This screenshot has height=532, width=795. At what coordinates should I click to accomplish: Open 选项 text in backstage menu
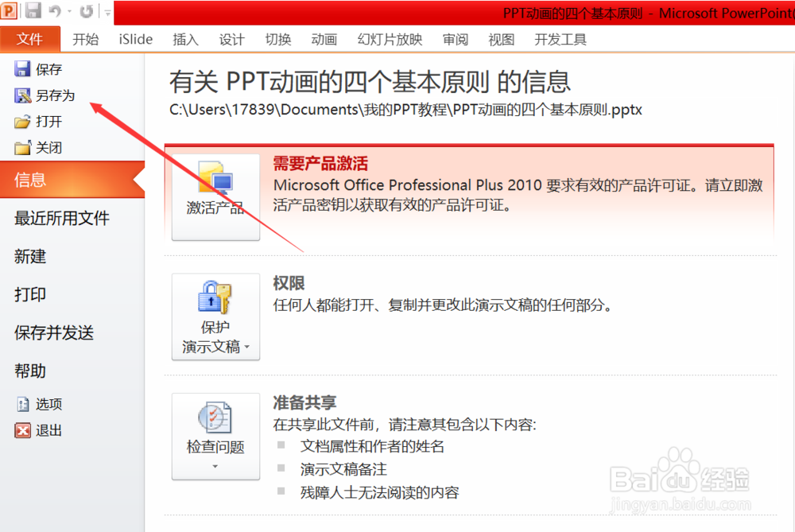tap(48, 404)
